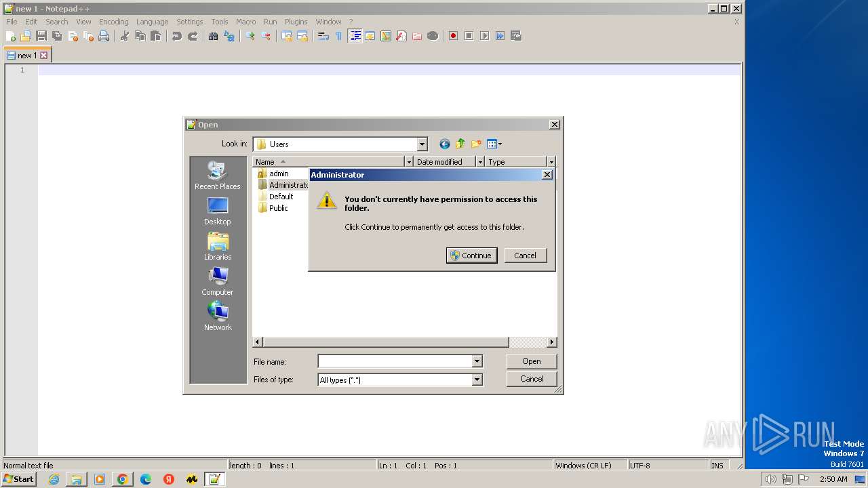This screenshot has width=868, height=488.
Task: Expand the File name dropdown arrow
Action: point(477,362)
